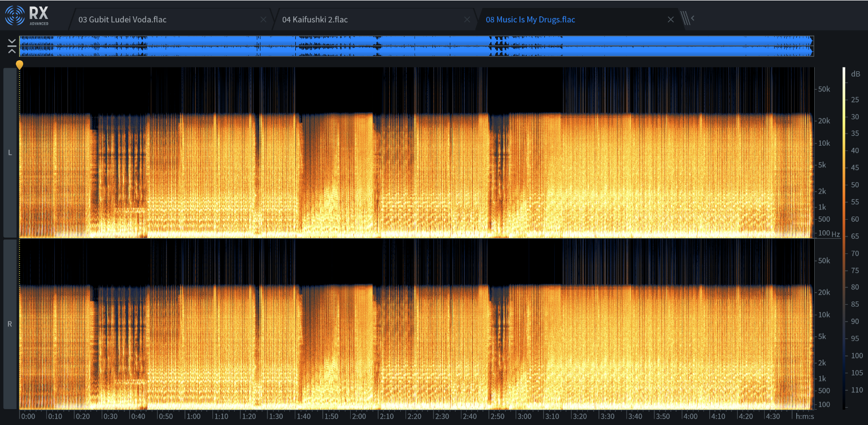Click the orange playhead marker
Viewport: 868px width, 425px height.
click(20, 65)
